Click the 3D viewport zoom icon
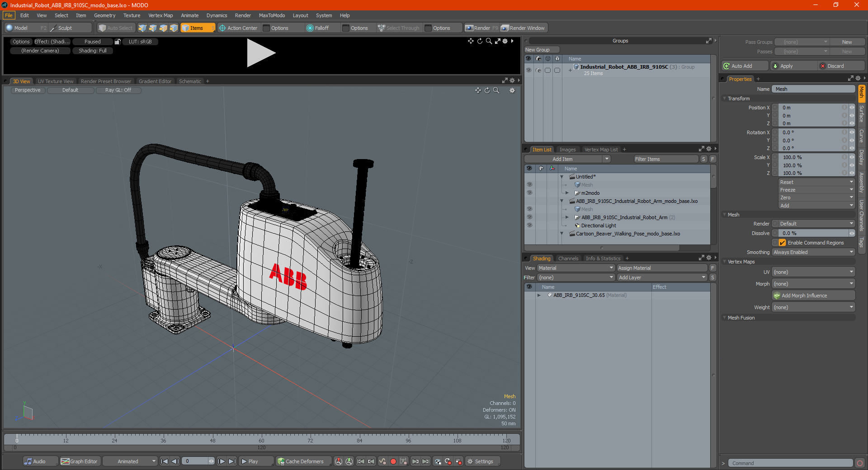The height and width of the screenshot is (470, 868). point(496,90)
